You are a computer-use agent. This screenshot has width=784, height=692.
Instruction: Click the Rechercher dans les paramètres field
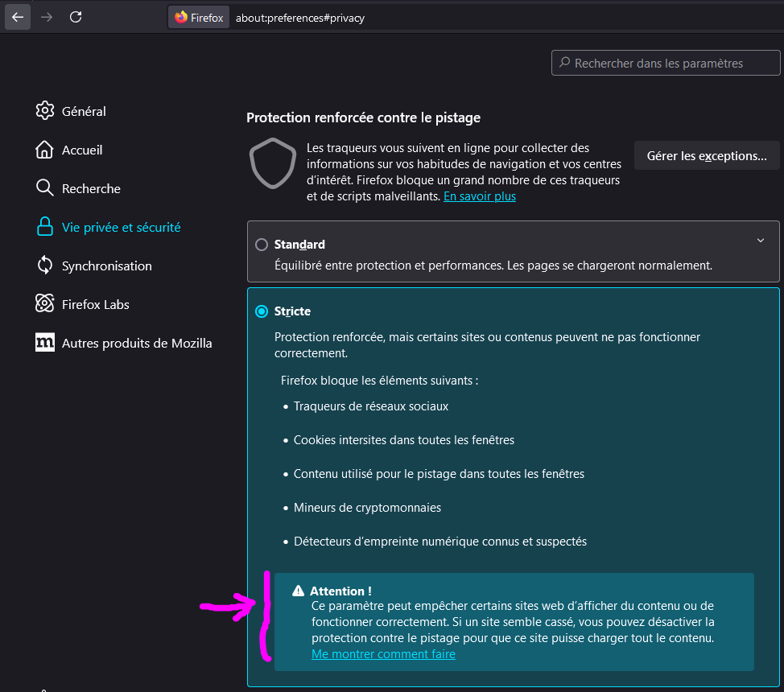pyautogui.click(x=666, y=63)
